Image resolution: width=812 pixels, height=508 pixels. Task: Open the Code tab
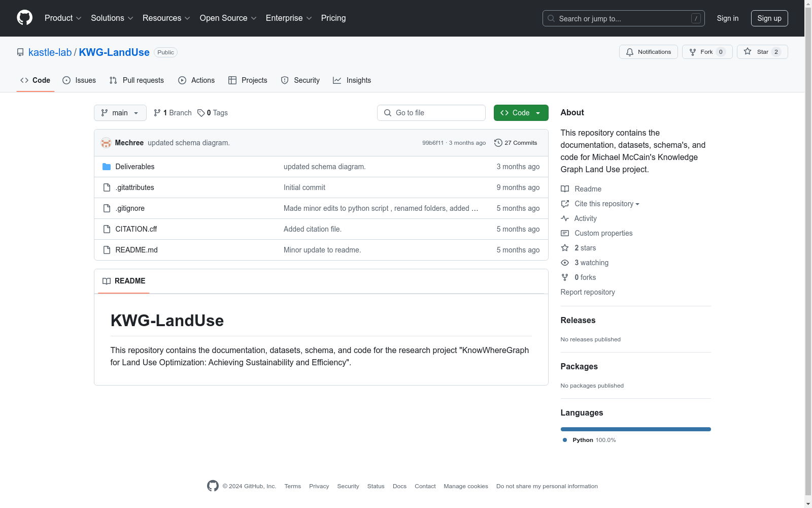(x=36, y=80)
